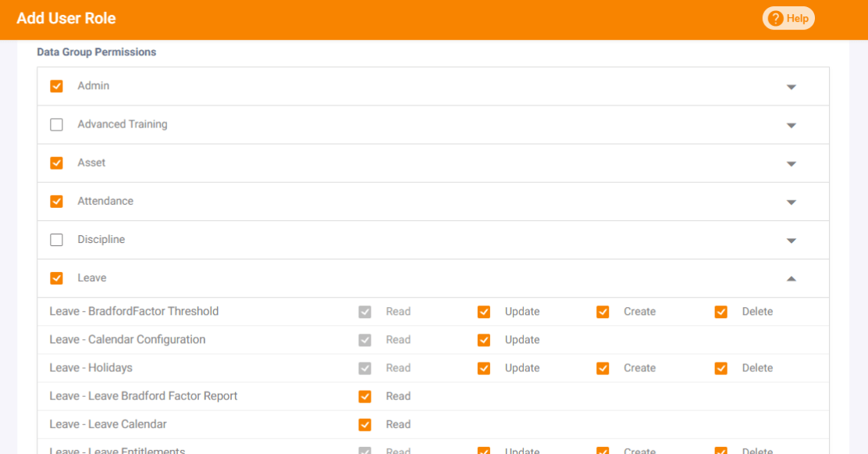Uncheck the Admin data group checkbox
Image resolution: width=868 pixels, height=454 pixels.
tap(56, 86)
